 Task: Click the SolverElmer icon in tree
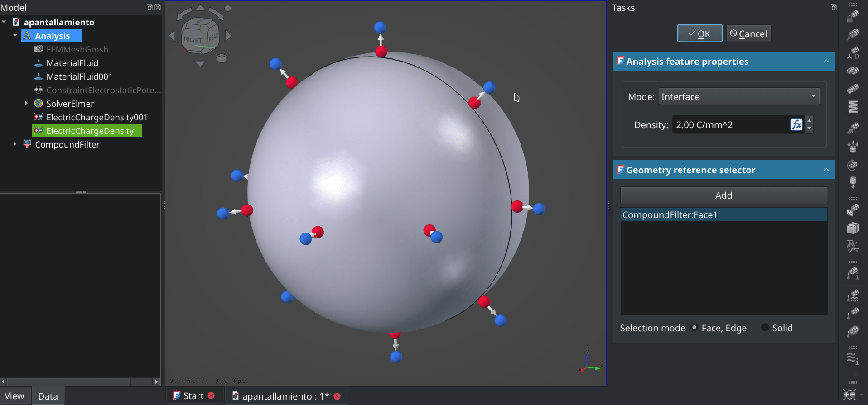[39, 104]
